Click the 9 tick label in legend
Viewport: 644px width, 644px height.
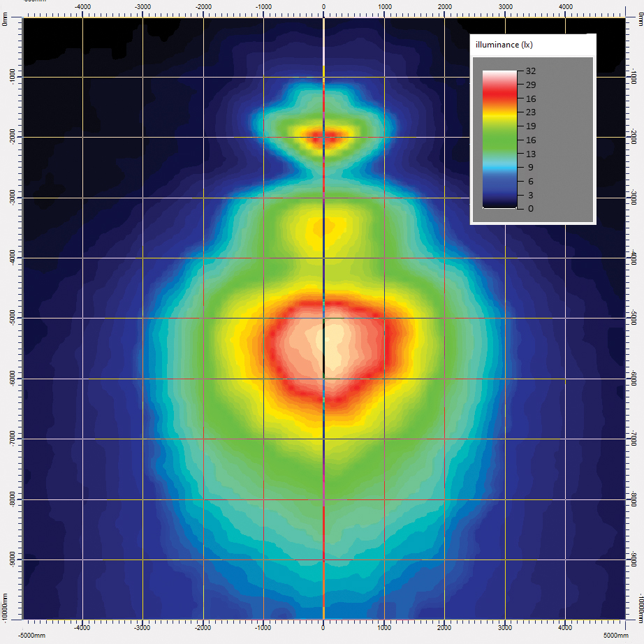[x=531, y=167]
